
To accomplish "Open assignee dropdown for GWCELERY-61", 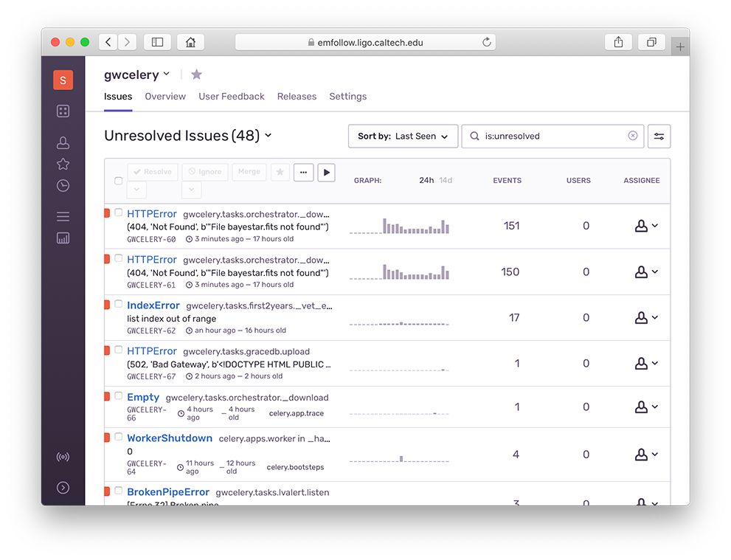I will point(646,272).
